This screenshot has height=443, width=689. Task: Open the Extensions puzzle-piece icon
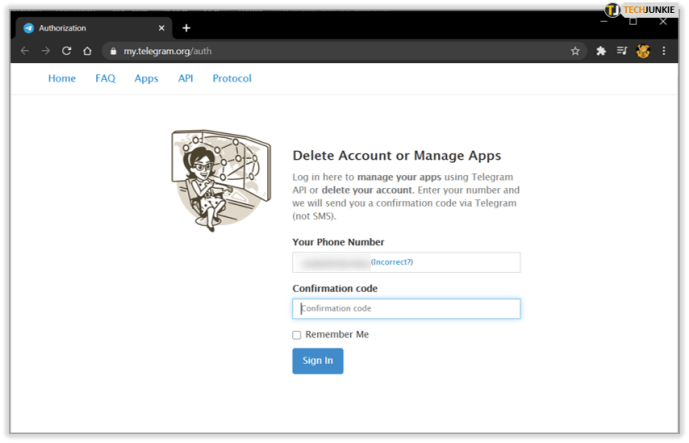click(x=601, y=51)
